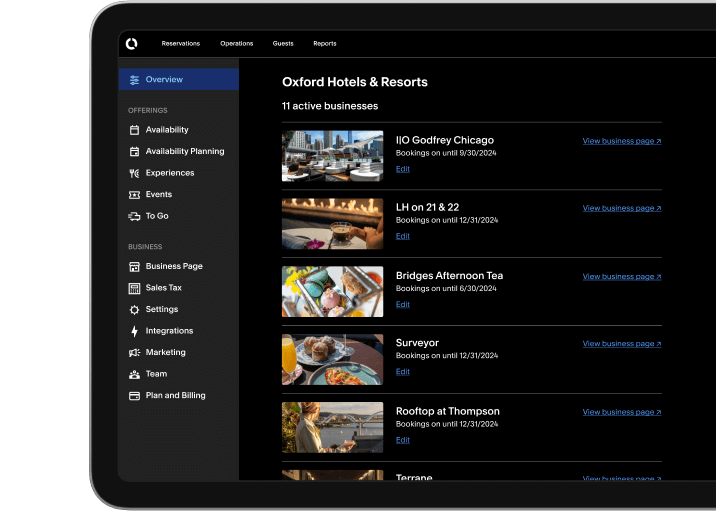Click the To Go delivery icon
This screenshot has width=716, height=520.
click(x=134, y=216)
